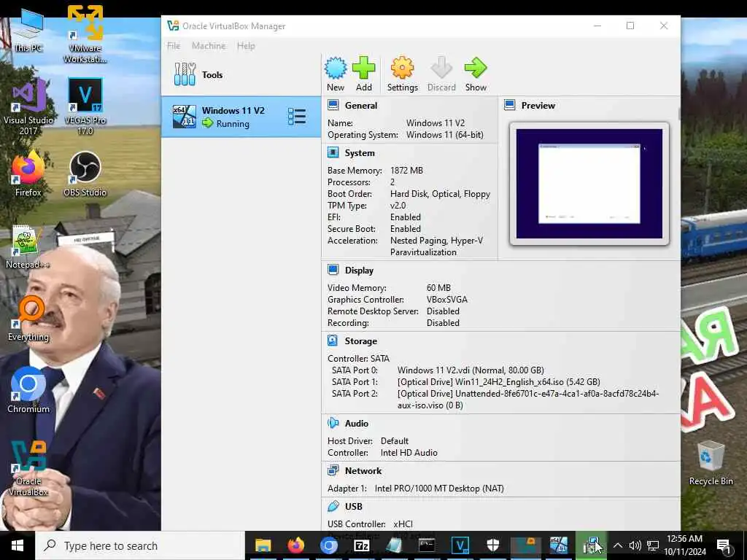Click the network tray icon

pos(653,545)
